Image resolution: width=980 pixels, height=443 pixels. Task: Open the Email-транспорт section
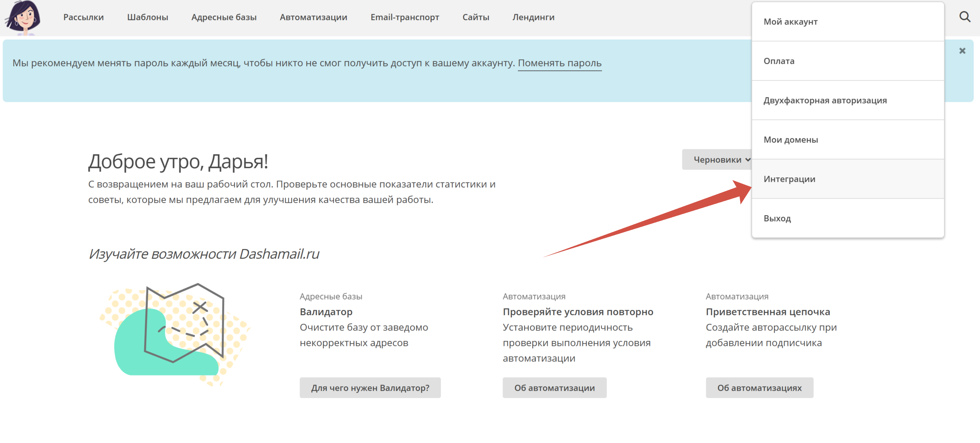coord(404,17)
